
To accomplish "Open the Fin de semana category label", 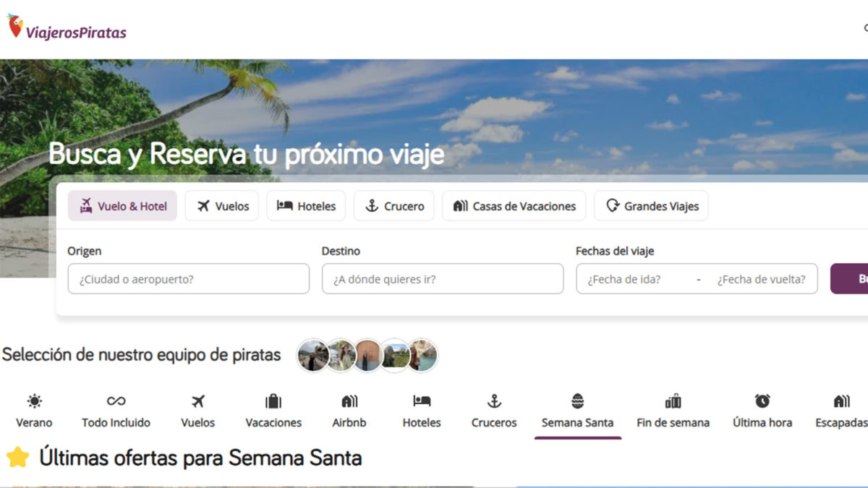I will 673,423.
